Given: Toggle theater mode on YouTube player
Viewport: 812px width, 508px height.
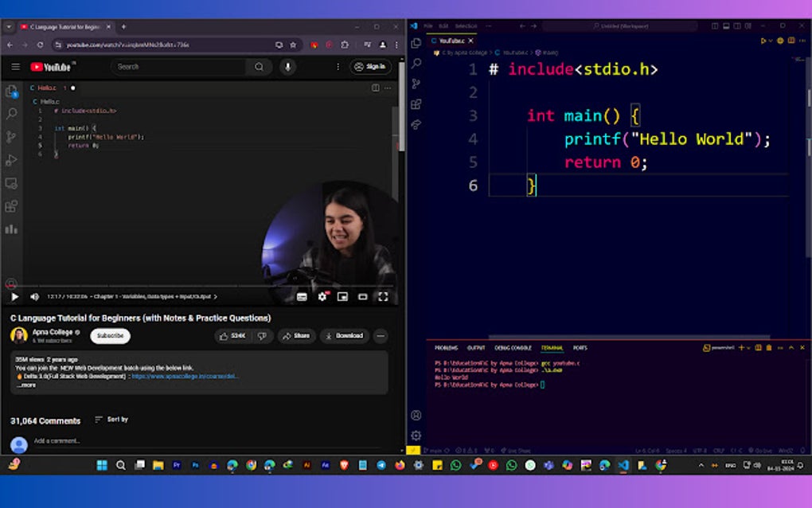Looking at the screenshot, I should pos(363,297).
